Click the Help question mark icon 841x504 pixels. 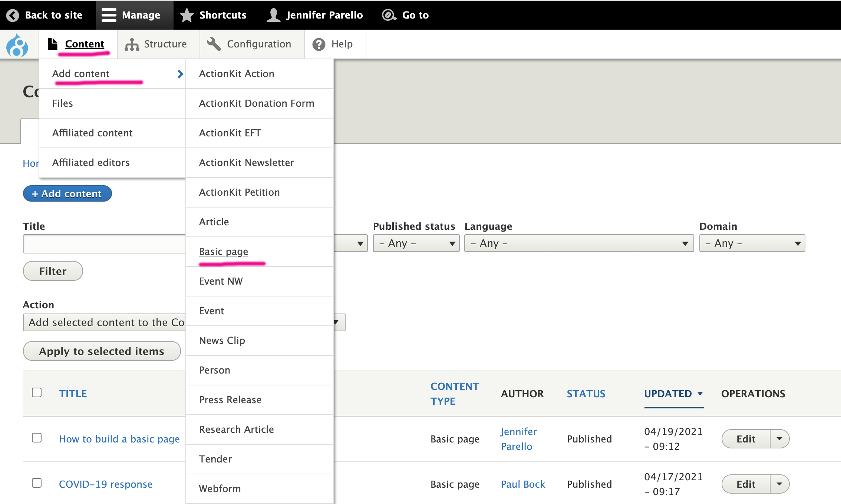coord(319,44)
